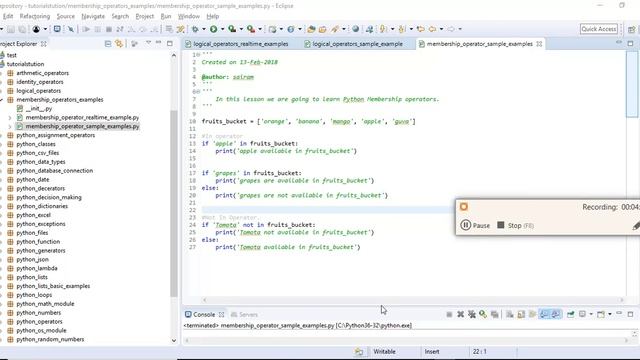Open Back history dropdown arrow
640x360 pixels.
tap(441, 29)
